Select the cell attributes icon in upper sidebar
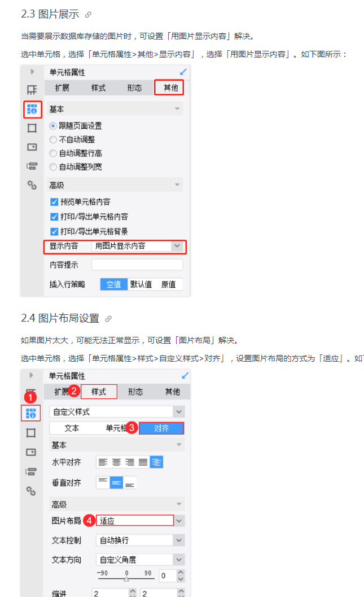364x597 pixels. click(32, 109)
